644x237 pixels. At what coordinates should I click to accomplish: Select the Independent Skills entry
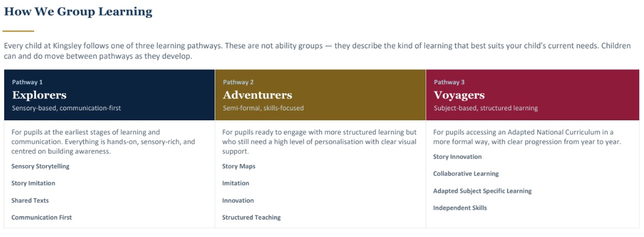[460, 208]
